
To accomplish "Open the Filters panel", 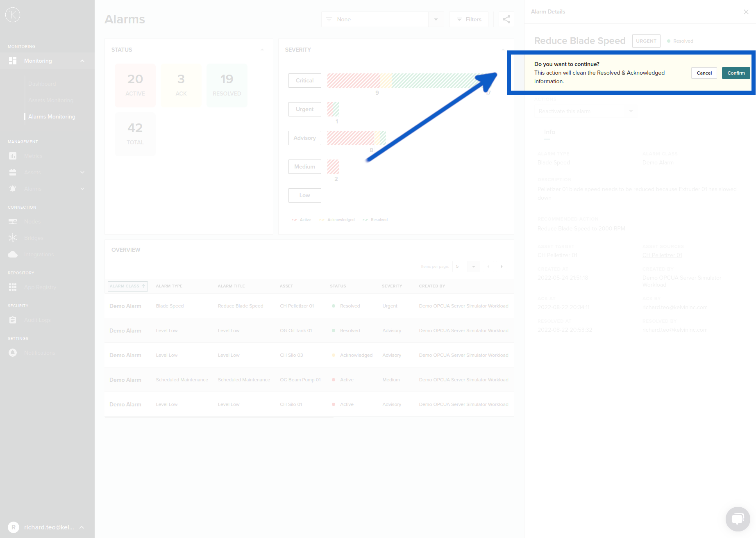I will click(x=468, y=19).
